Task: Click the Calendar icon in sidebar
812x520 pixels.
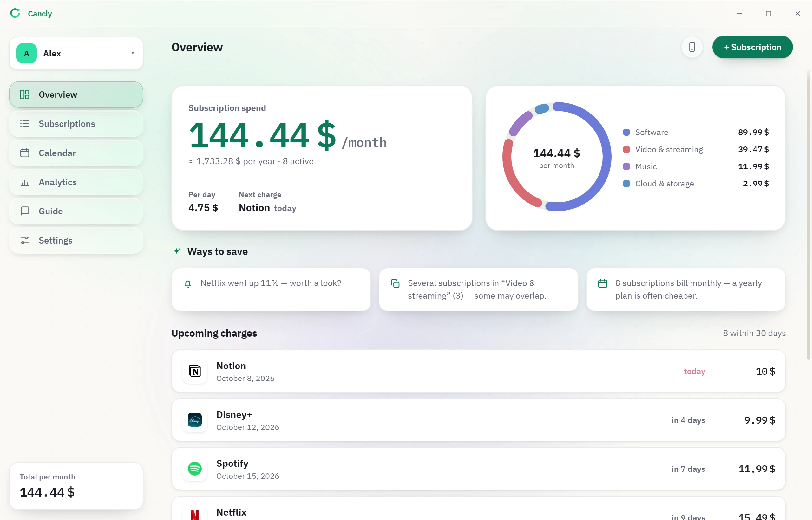Action: coord(25,153)
